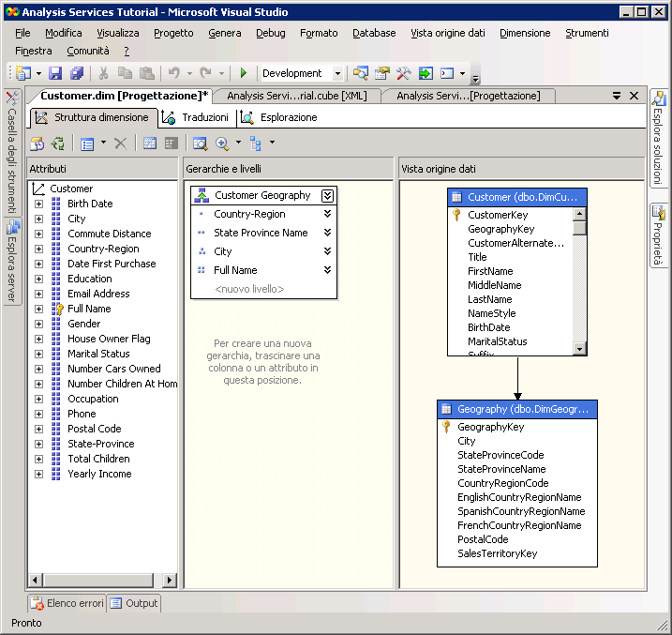Viewport: 672px width, 635px height.
Task: Open Proprietà side panel
Action: 658,235
